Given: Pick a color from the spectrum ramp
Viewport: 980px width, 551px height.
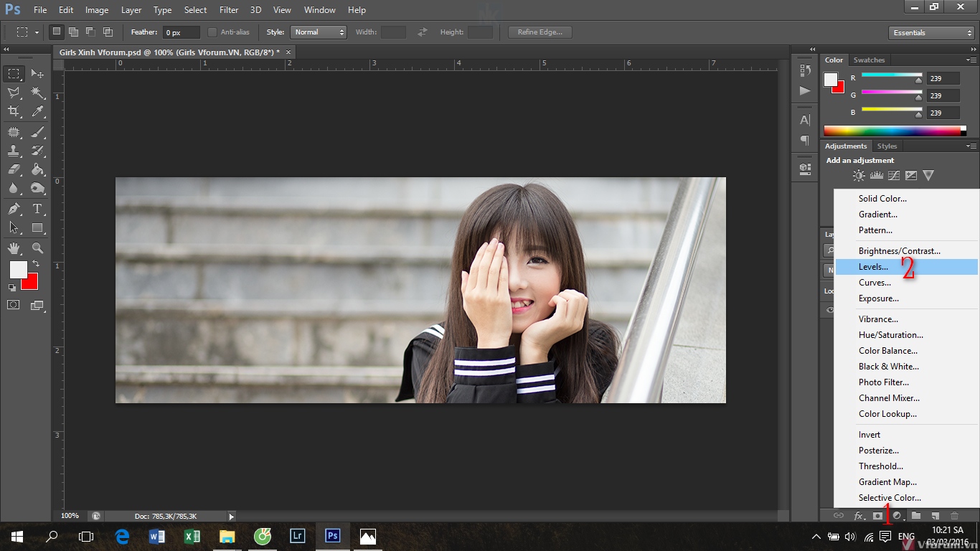Looking at the screenshot, I should [x=892, y=131].
